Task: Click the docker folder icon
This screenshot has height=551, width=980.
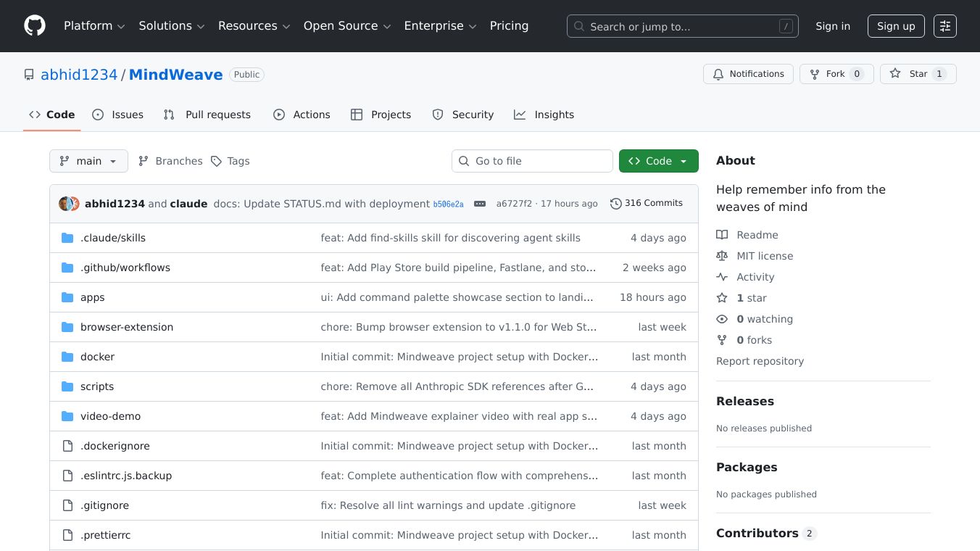Action: (67, 357)
